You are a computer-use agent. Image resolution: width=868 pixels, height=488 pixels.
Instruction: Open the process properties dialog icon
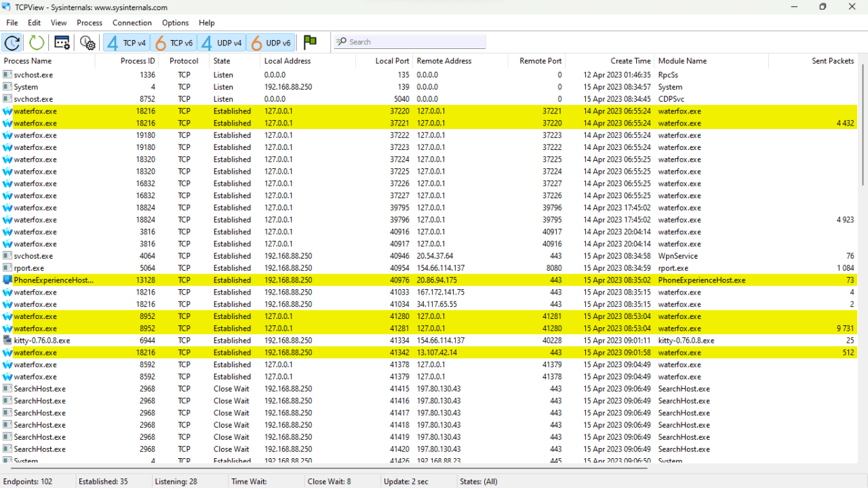pos(61,41)
